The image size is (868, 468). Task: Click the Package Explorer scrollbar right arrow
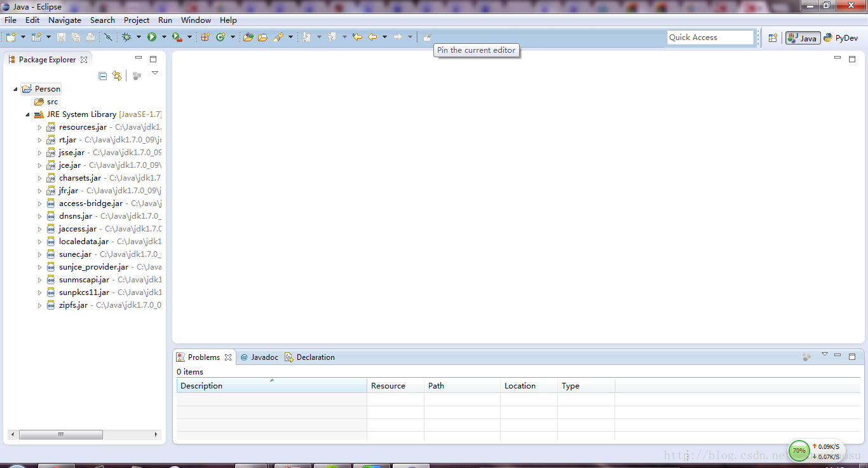[156, 435]
